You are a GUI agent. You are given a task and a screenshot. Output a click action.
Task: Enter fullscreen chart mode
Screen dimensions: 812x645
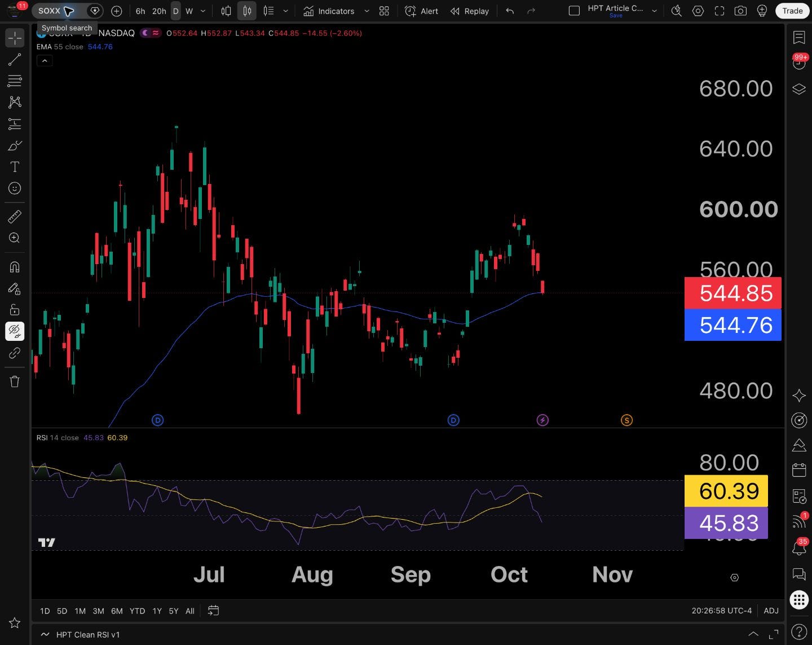click(719, 11)
